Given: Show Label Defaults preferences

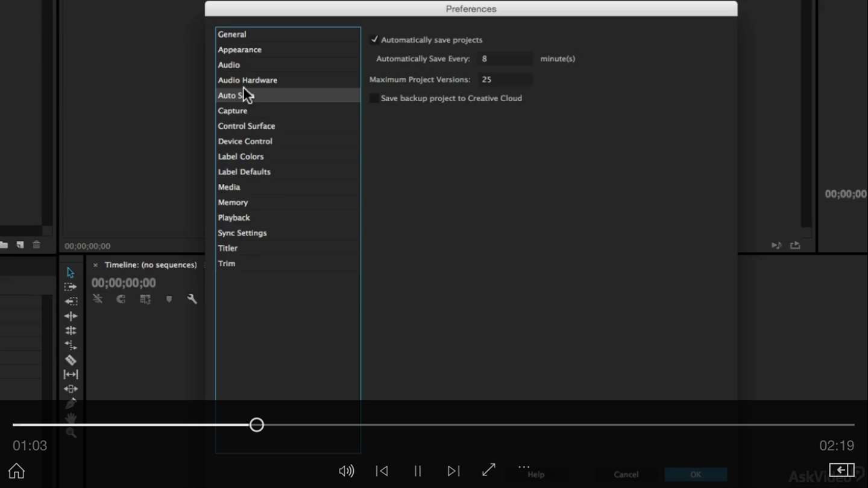Looking at the screenshot, I should point(288,172).
